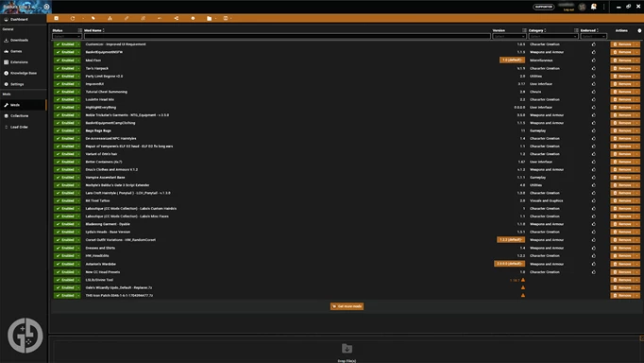Click the Log out link
This screenshot has width=644, height=363.
point(568,9)
